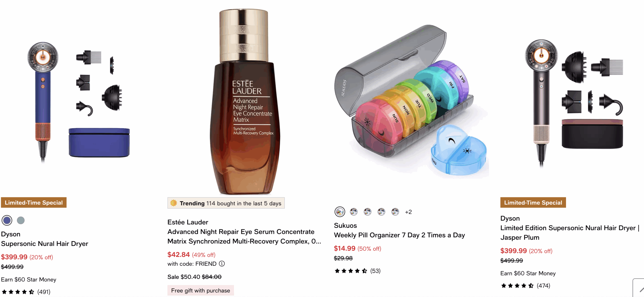
Task: Select the blue Dyson hair dryer color
Action: click(7, 220)
